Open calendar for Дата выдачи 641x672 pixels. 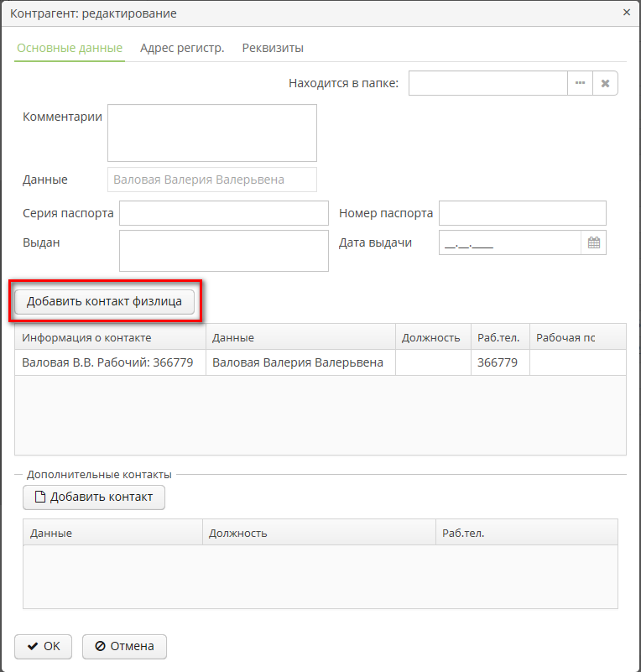[x=593, y=242]
